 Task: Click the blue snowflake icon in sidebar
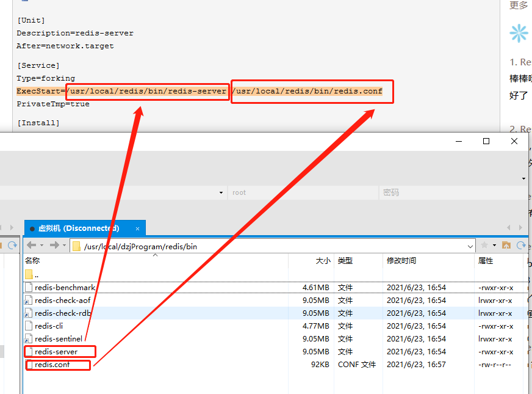(519, 33)
